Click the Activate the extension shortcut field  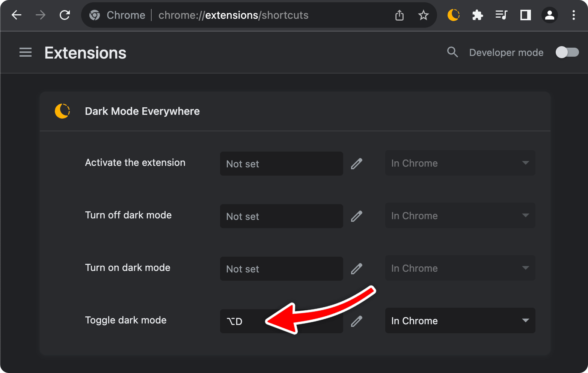coord(282,164)
